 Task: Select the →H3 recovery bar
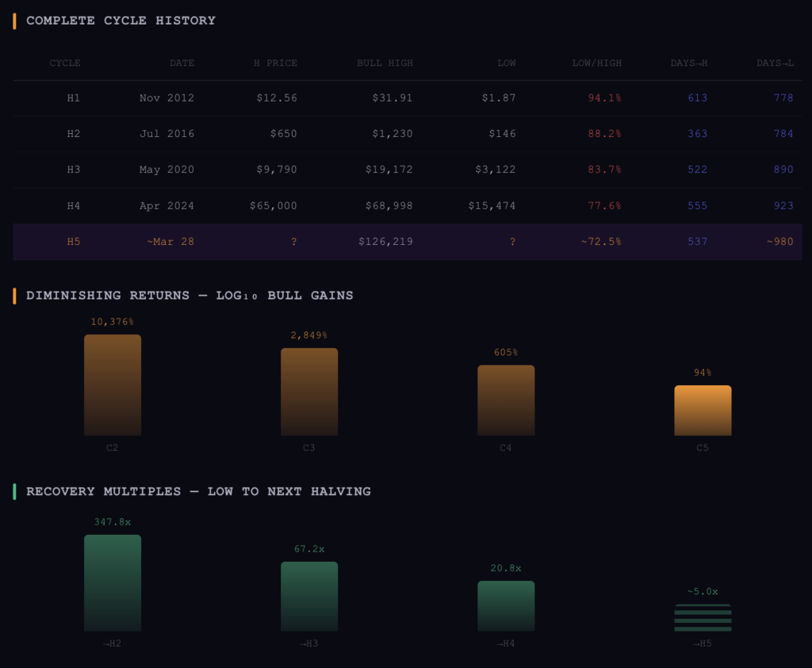pos(309,596)
